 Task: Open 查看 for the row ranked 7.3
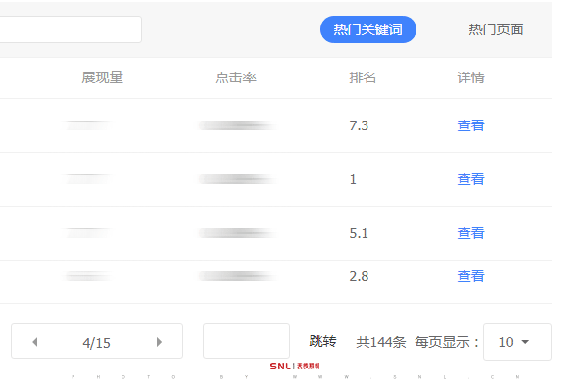click(470, 125)
